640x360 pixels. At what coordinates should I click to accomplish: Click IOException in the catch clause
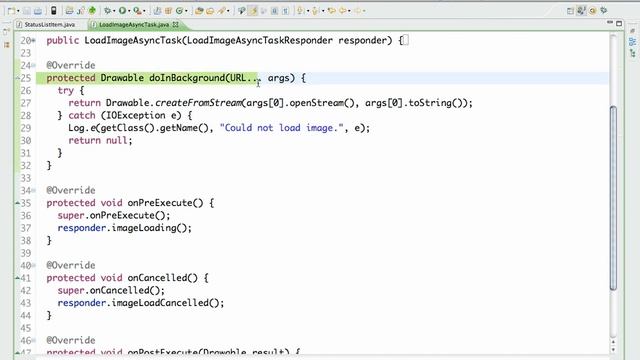135,116
